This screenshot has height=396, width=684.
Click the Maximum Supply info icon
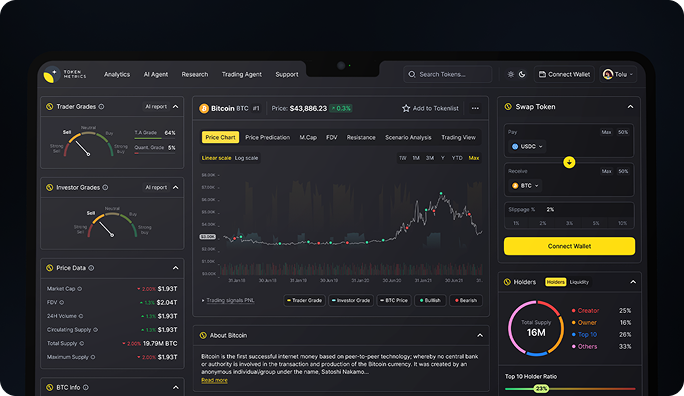(93, 357)
